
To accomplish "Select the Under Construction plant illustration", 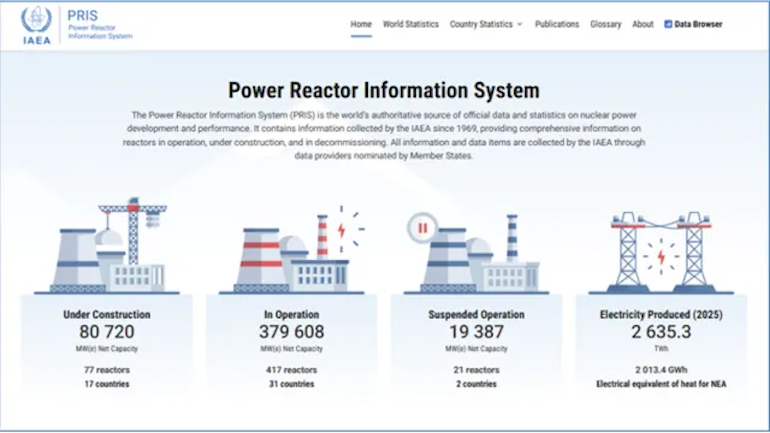I will [x=107, y=245].
